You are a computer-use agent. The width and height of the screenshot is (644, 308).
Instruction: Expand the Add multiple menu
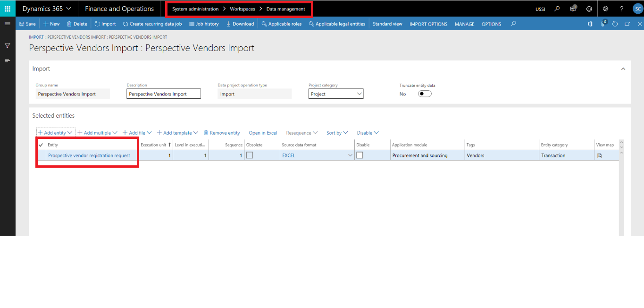point(97,133)
